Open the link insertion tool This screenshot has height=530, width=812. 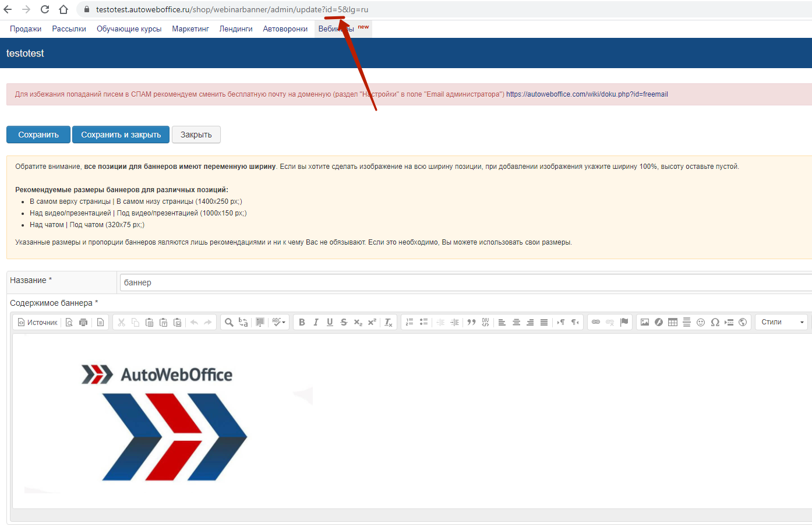point(596,322)
